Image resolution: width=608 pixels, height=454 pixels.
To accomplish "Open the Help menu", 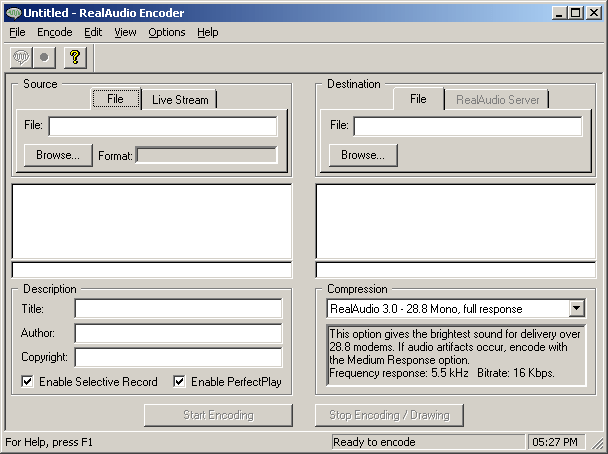I will [x=207, y=32].
